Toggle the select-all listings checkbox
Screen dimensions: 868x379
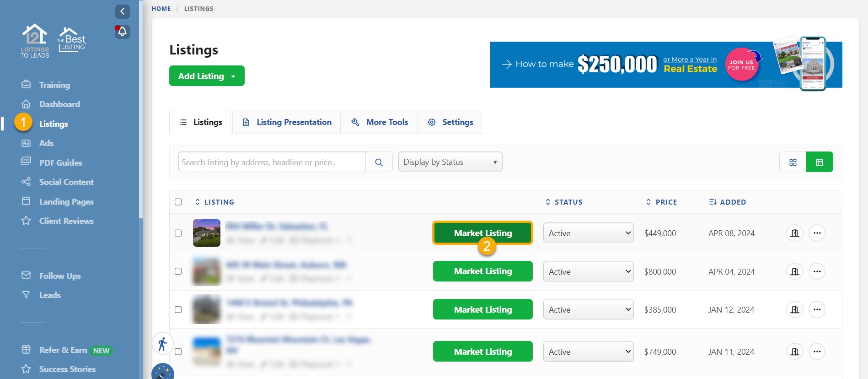click(x=178, y=202)
